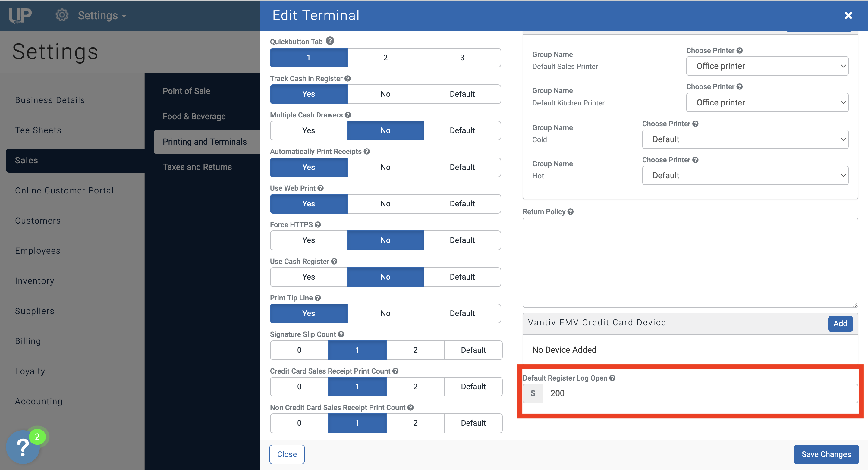Click the help icon next to Use Web Print

(320, 188)
